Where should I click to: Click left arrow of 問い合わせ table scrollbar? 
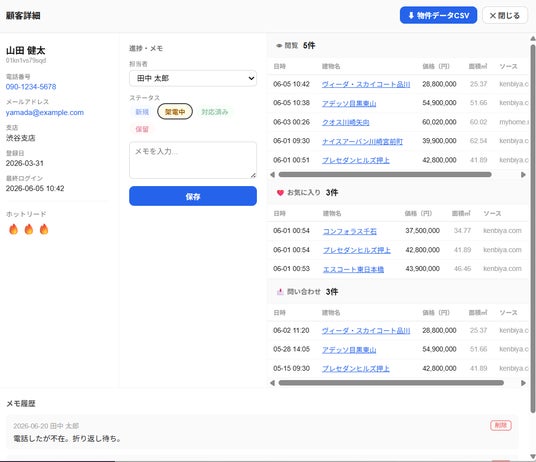coord(272,383)
